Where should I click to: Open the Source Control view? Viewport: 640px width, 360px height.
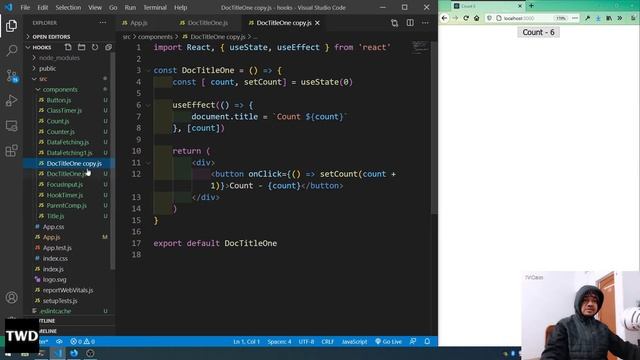(x=11, y=76)
